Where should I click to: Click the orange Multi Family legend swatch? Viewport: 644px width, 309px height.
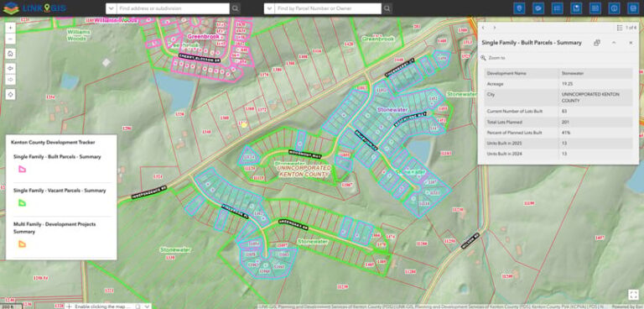coord(22,244)
